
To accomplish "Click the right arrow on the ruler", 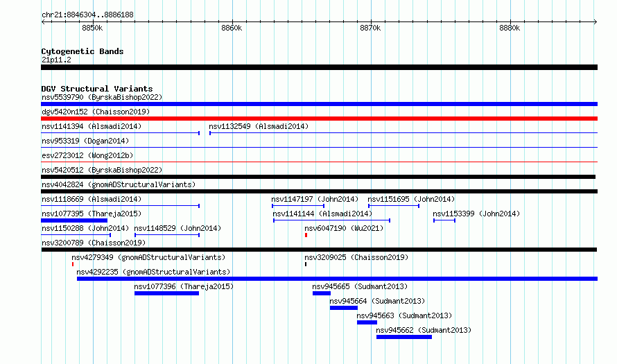I will 596,22.
